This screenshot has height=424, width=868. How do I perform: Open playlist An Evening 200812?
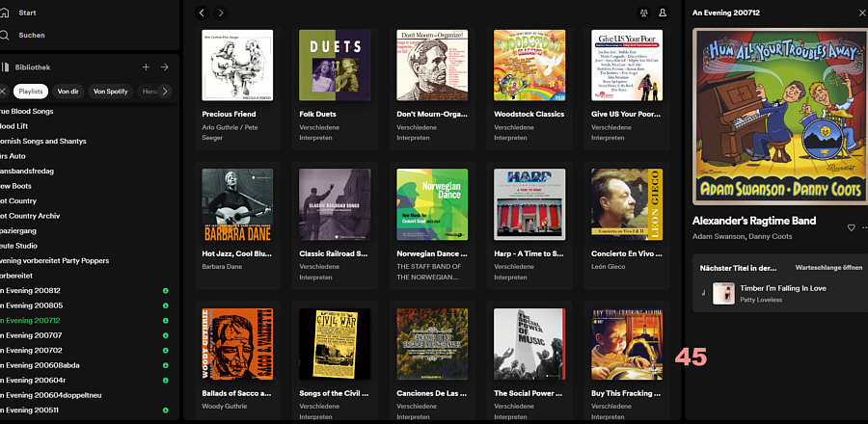point(31,290)
